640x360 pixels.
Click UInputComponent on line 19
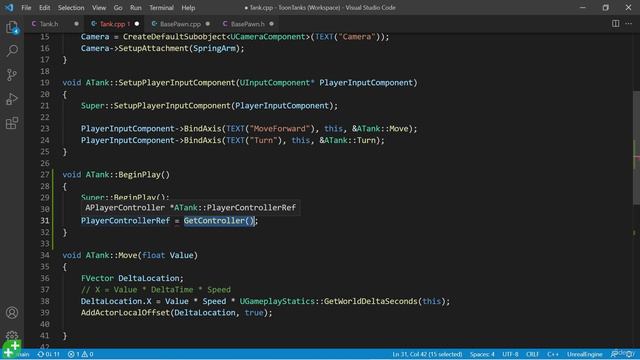pyautogui.click(x=275, y=83)
